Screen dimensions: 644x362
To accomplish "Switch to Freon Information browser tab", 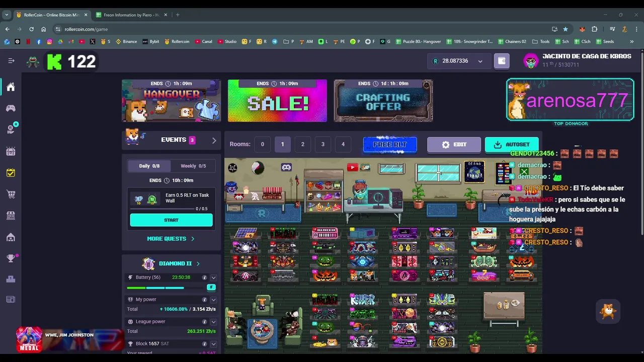I will 130,15.
